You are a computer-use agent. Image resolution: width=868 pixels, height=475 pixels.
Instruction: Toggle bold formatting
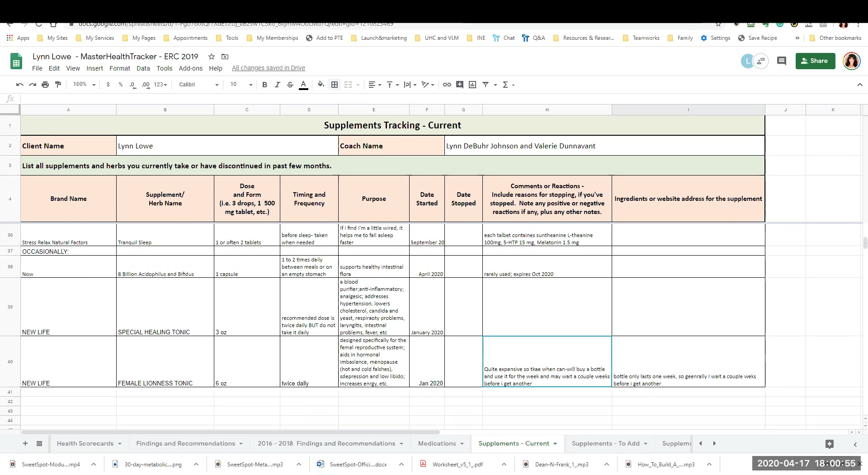click(x=264, y=85)
